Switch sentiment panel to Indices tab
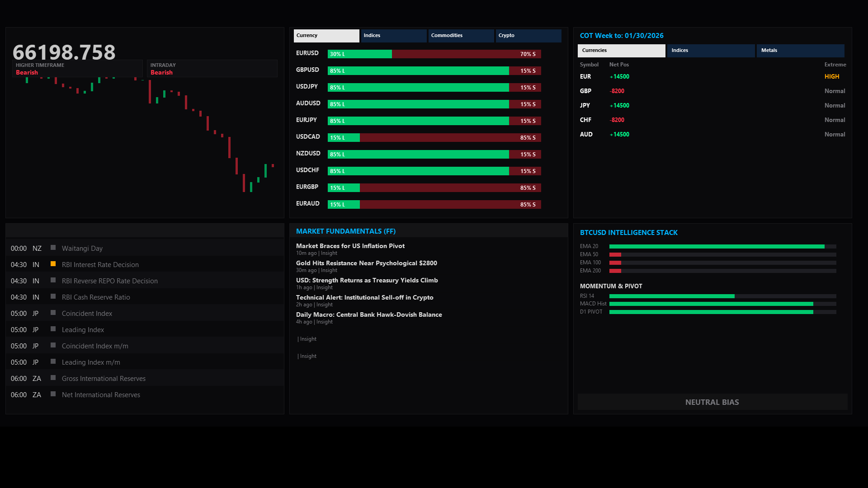This screenshot has height=488, width=868. pyautogui.click(x=393, y=36)
